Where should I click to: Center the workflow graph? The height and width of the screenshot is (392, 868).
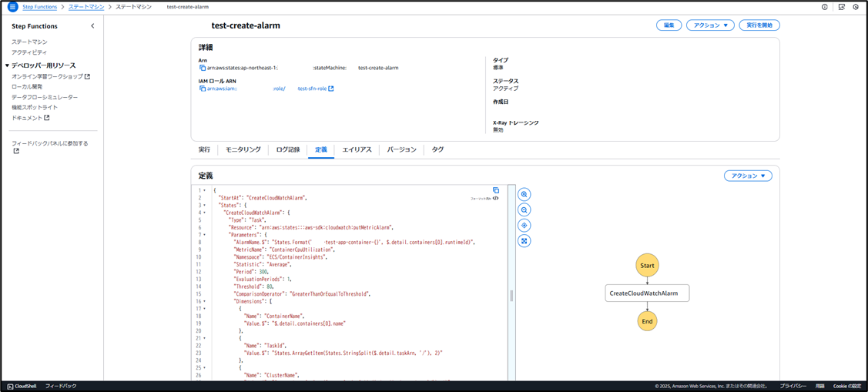click(x=524, y=226)
